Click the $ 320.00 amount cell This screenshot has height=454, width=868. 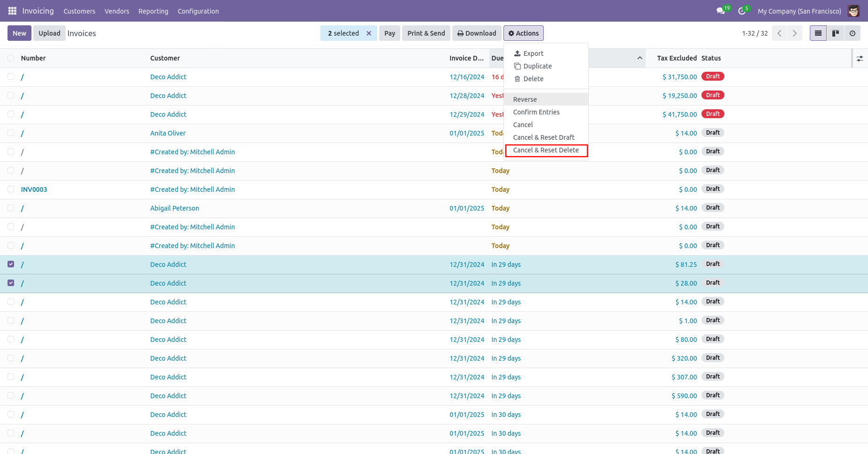click(x=684, y=358)
